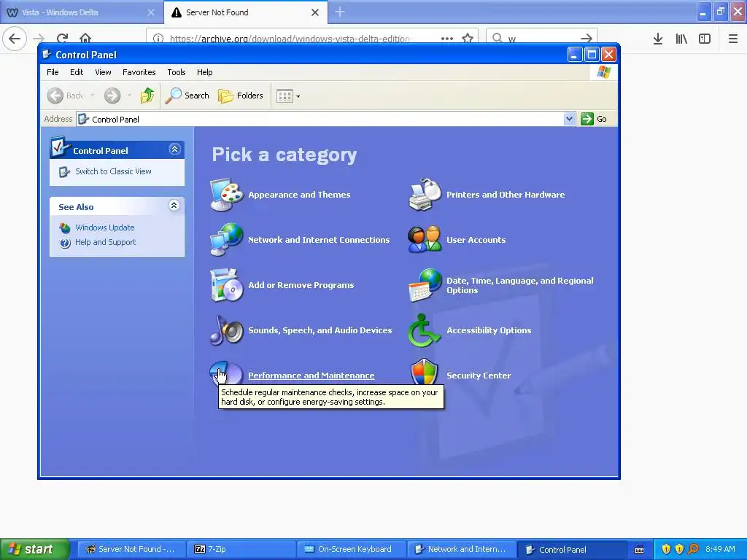
Task: Open Appearance and Themes category icon
Action: tap(227, 195)
